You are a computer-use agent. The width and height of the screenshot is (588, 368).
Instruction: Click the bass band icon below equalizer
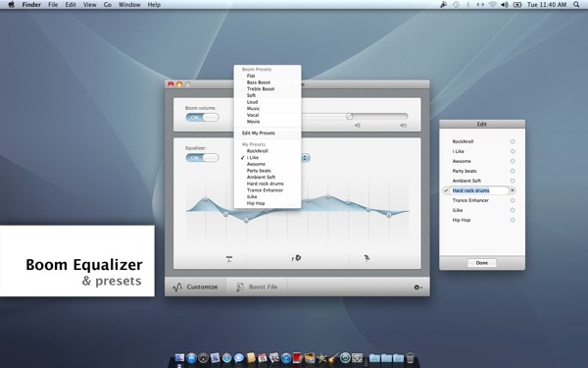click(229, 259)
